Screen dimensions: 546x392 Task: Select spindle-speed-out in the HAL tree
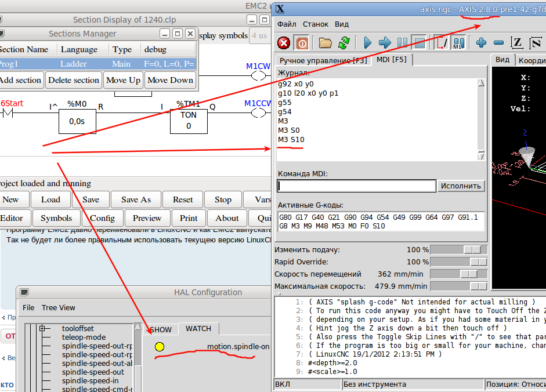(x=93, y=372)
